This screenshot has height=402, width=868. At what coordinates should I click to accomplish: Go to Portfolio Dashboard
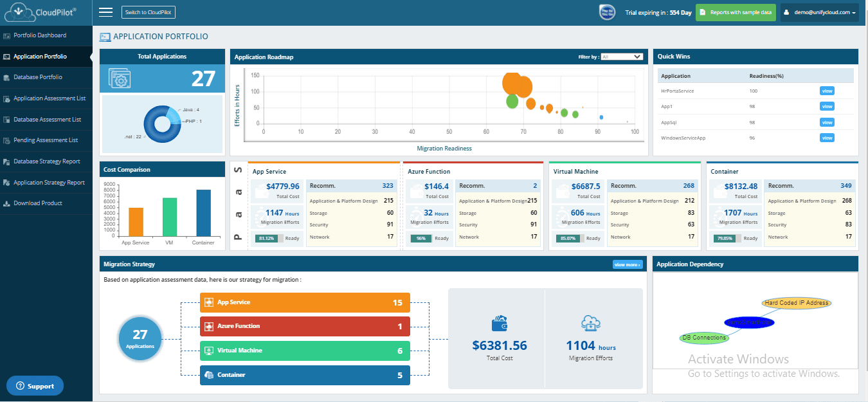point(40,35)
